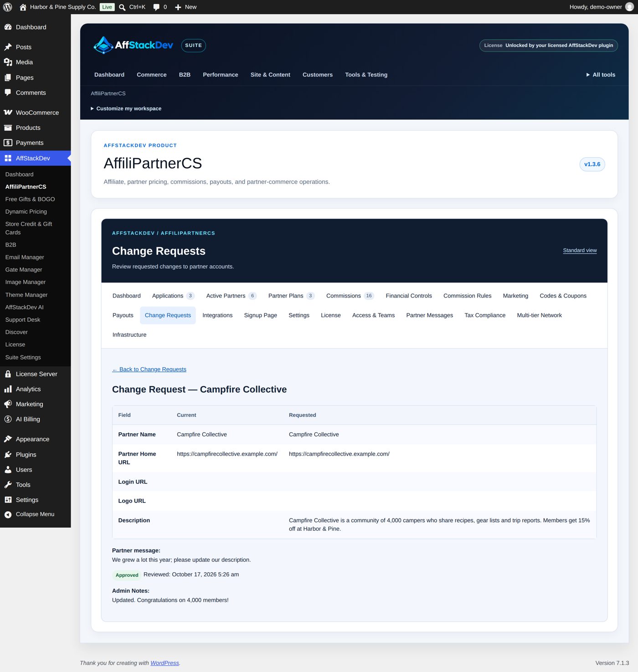Click the Marketing megaphone icon
The image size is (638, 672).
pos(8,404)
